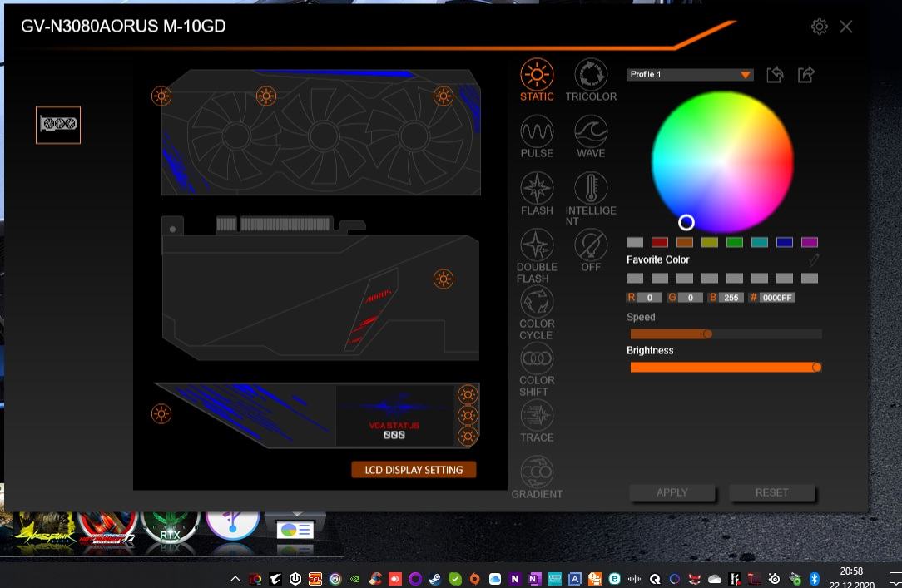Click the OneDrive cloud tray icon
Screen dimensions: 902x588
(715, 579)
